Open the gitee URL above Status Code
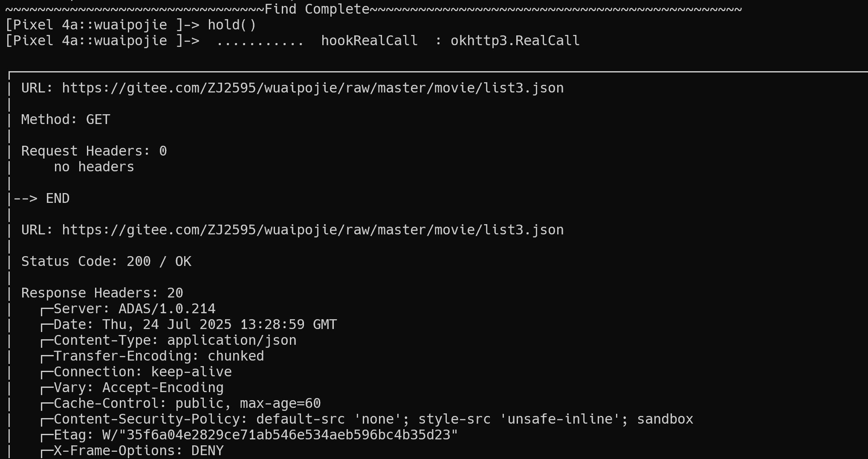This screenshot has height=459, width=868. tap(312, 230)
